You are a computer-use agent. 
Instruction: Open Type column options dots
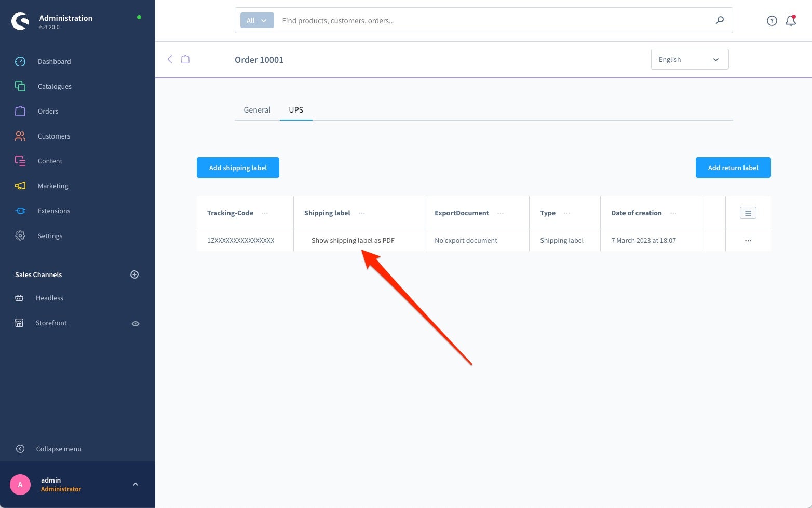pyautogui.click(x=567, y=213)
